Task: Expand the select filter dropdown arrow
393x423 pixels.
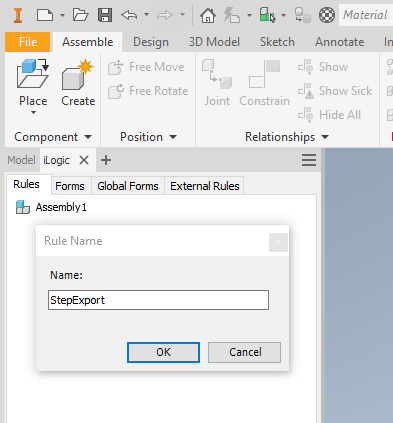Action: click(284, 15)
